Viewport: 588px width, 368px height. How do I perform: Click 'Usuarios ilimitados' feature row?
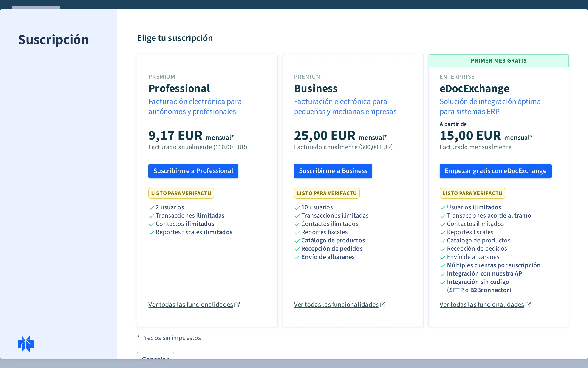pyautogui.click(x=470, y=207)
